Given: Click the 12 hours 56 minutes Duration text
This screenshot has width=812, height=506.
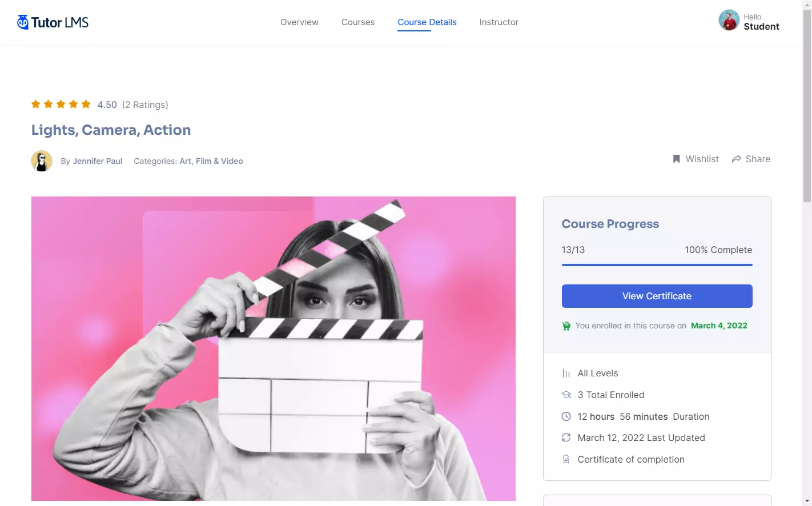Looking at the screenshot, I should point(644,416).
